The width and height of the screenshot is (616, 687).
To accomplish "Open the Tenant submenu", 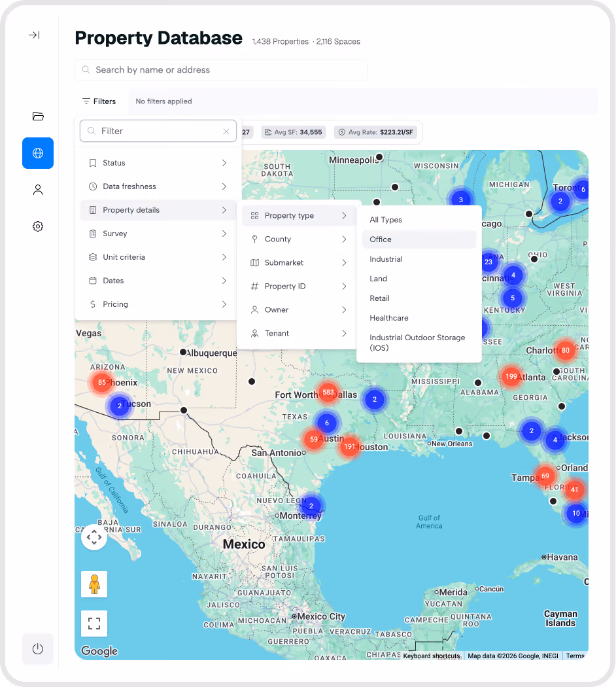I will click(x=299, y=334).
